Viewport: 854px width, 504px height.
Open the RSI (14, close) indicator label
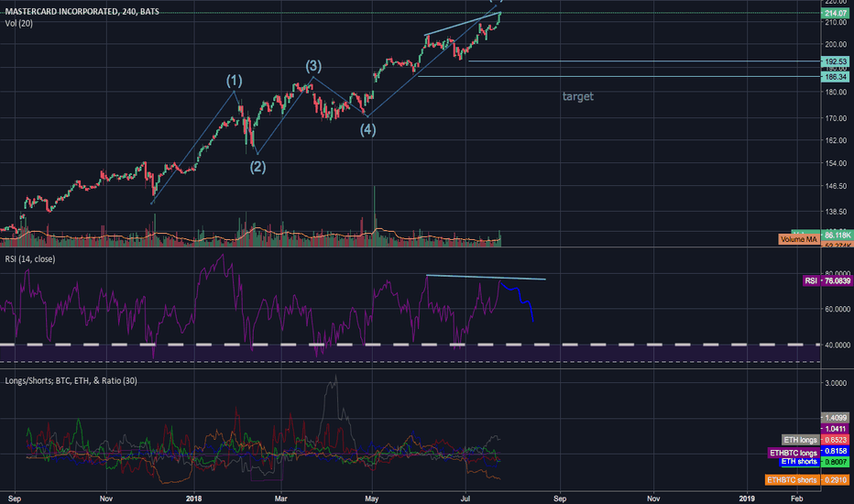click(x=30, y=258)
